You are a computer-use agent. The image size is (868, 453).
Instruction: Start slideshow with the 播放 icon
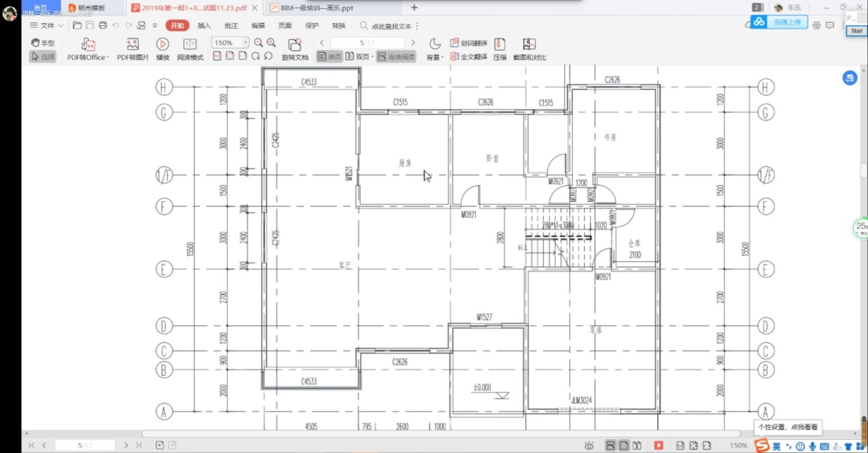[x=162, y=45]
